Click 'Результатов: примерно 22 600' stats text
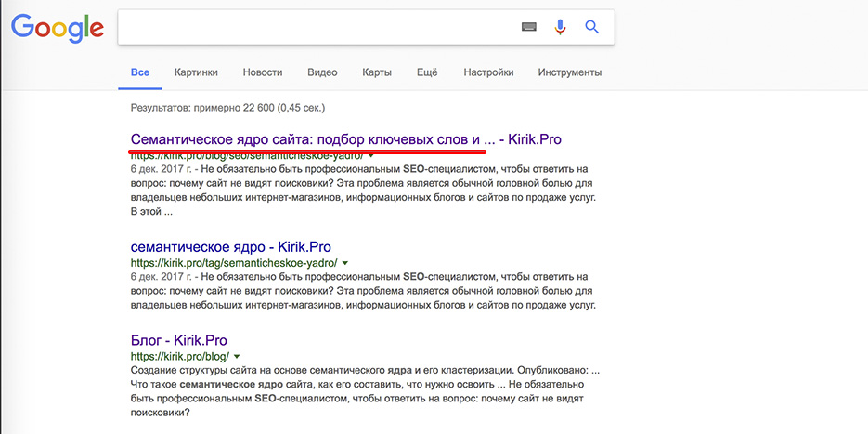Image resolution: width=868 pixels, height=434 pixels. [228, 108]
